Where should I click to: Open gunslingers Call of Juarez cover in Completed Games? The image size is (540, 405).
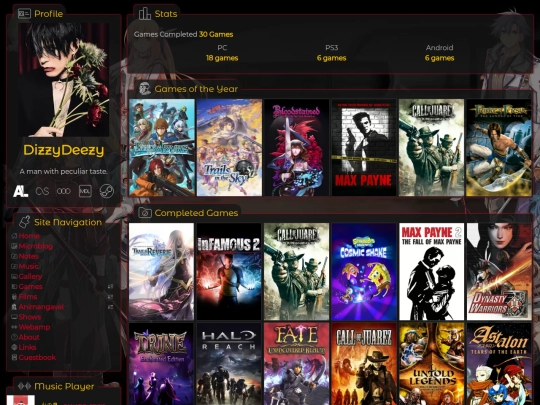(297, 271)
